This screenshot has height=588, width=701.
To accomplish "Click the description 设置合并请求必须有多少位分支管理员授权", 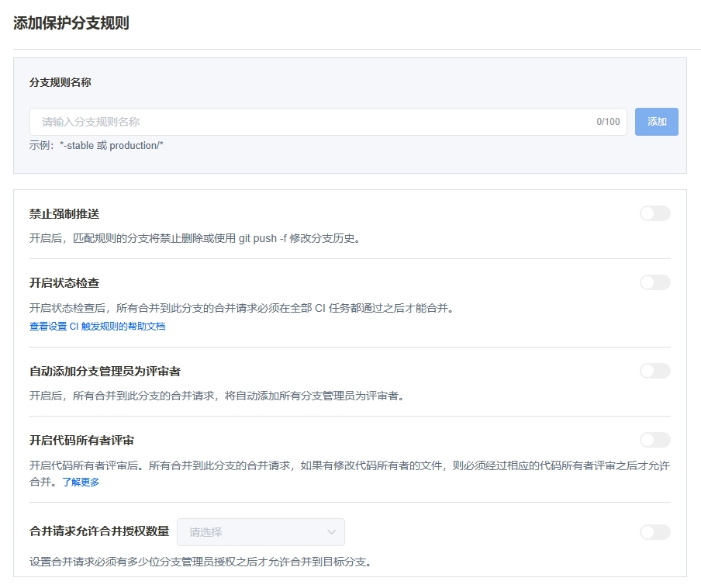I will 201,562.
